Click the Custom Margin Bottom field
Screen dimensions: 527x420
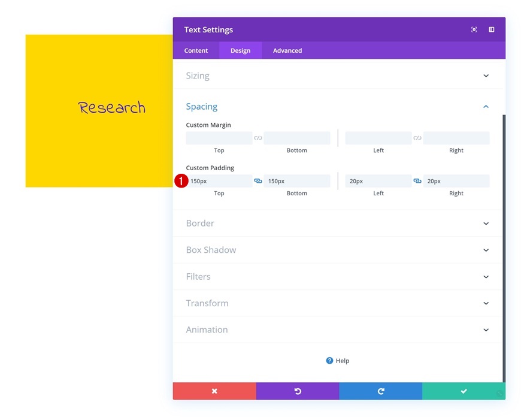coord(297,138)
